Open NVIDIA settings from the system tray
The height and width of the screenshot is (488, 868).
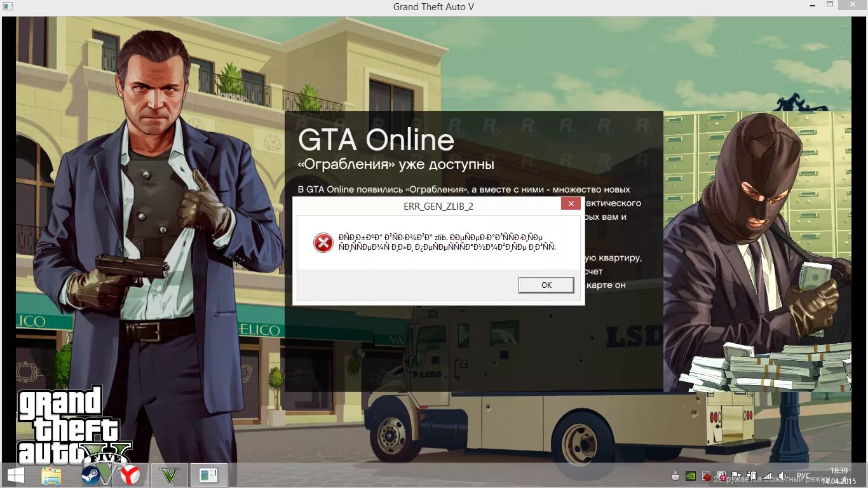(690, 476)
